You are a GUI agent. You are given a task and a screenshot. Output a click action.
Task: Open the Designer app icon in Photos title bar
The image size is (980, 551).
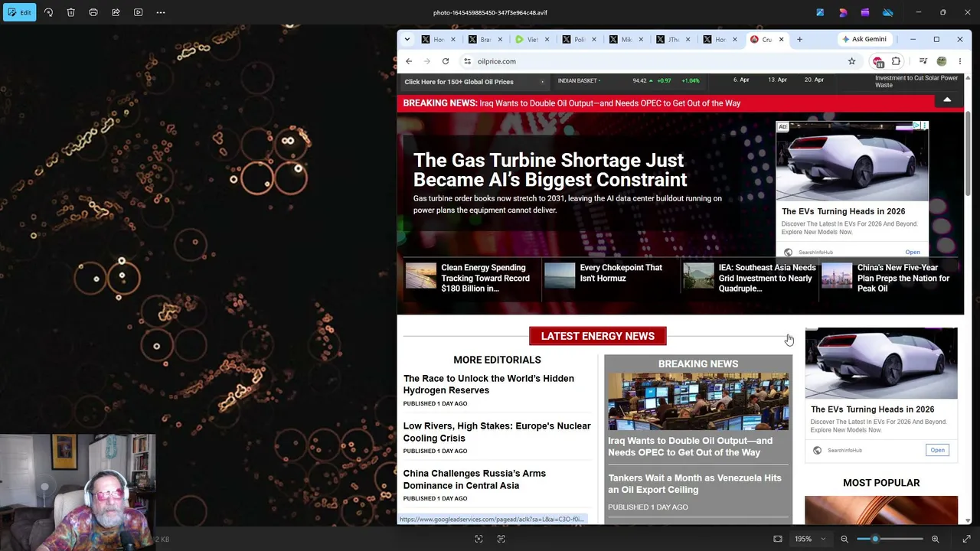tap(843, 12)
